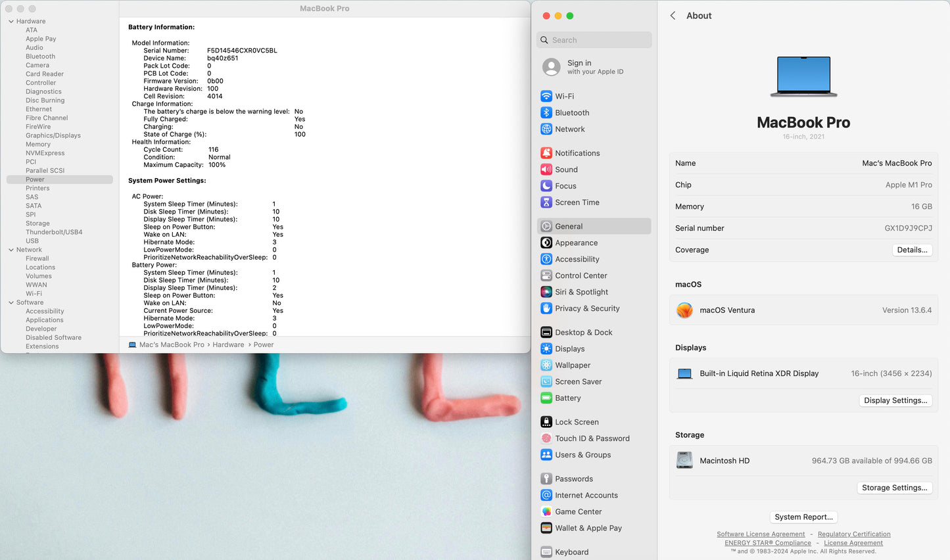Screen dimensions: 950x560
Task: Select Thunderbolt/USB4 in hardware list
Action: pyautogui.click(x=54, y=232)
